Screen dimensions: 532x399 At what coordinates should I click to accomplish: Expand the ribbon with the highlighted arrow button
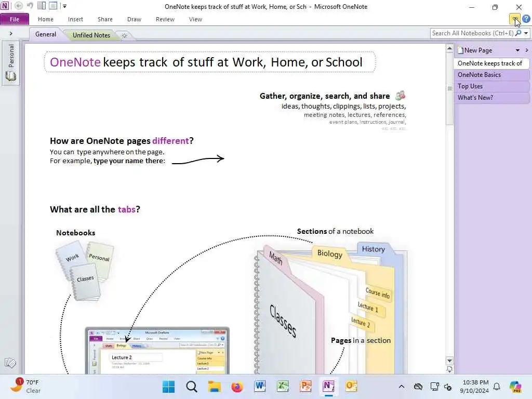[x=515, y=19]
